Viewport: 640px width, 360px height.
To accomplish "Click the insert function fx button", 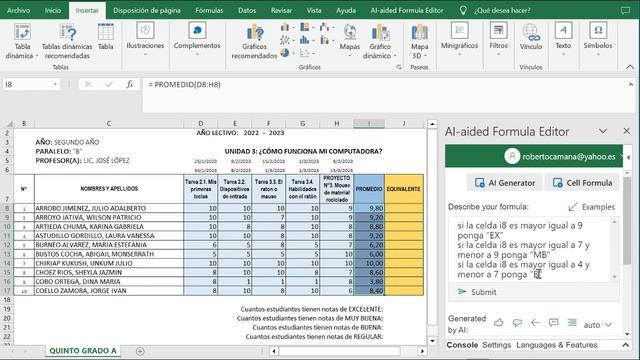I will coord(129,84).
